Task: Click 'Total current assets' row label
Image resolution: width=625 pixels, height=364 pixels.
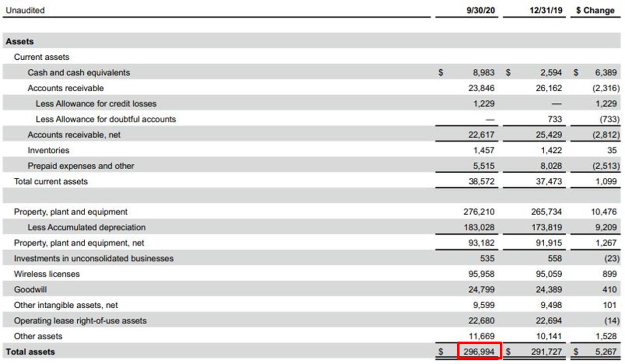Action: 51,181
